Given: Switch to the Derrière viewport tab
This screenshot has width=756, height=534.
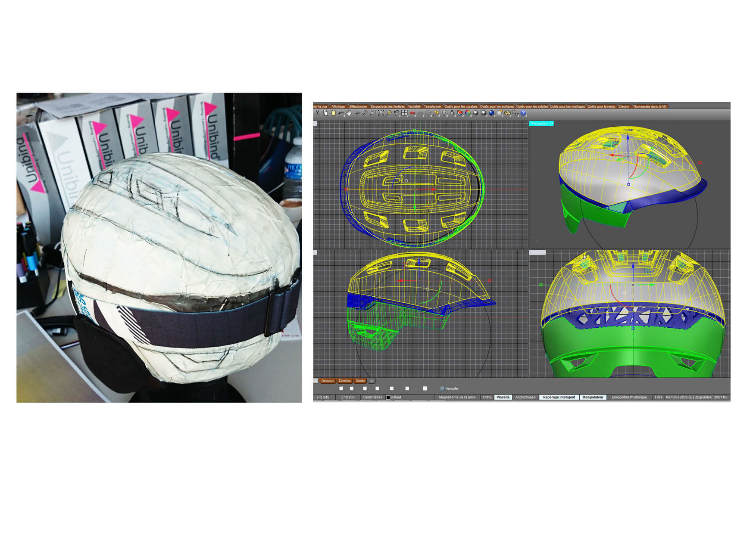Looking at the screenshot, I should click(345, 381).
